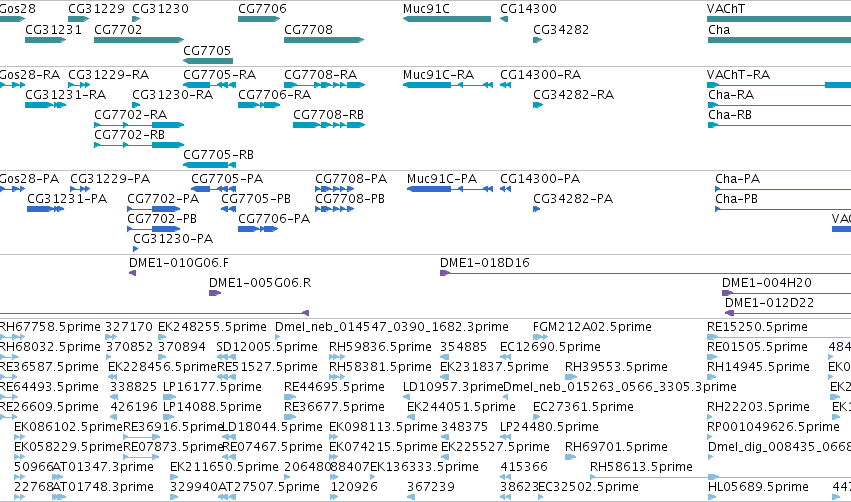Select EST RE44695.5prime
This screenshot has width=851, height=502.
pos(290,397)
